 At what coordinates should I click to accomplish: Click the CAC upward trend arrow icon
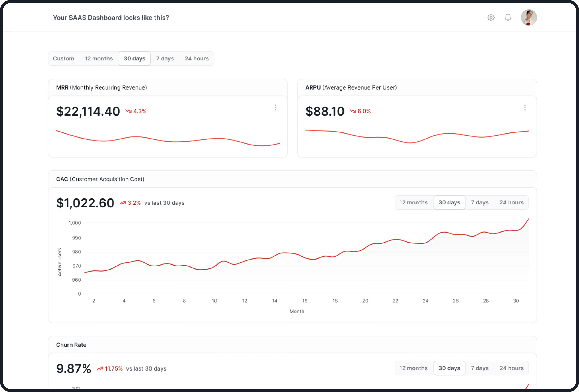tap(123, 203)
